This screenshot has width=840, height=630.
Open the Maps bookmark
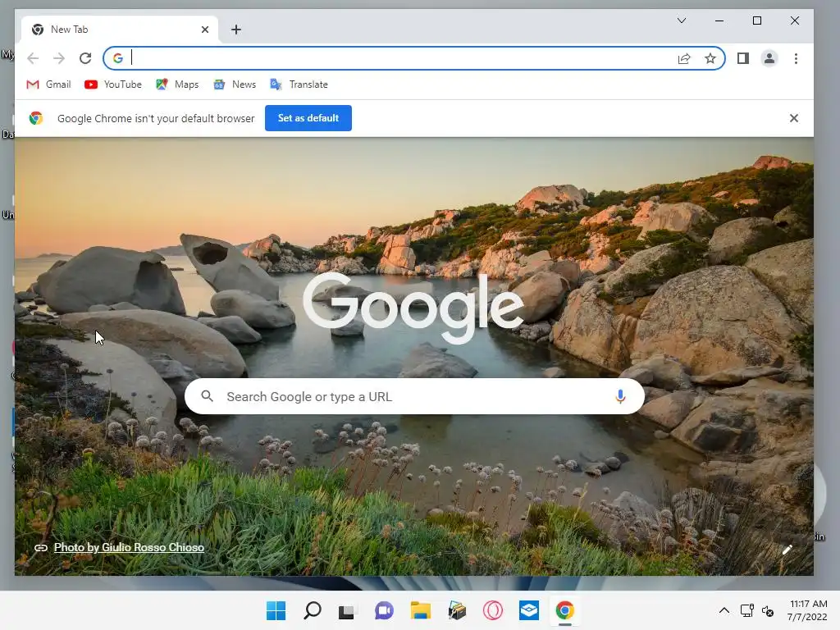(x=177, y=84)
